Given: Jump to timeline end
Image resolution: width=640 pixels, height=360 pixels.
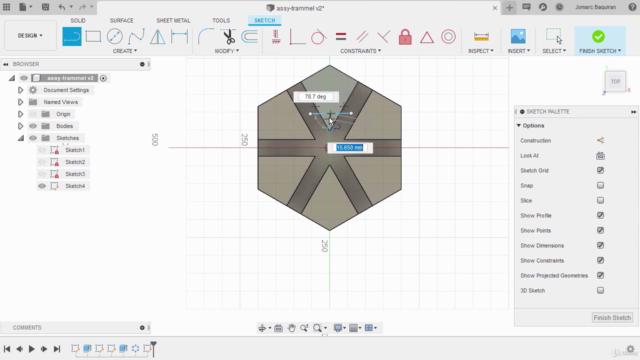Looking at the screenshot, I should coord(57,349).
